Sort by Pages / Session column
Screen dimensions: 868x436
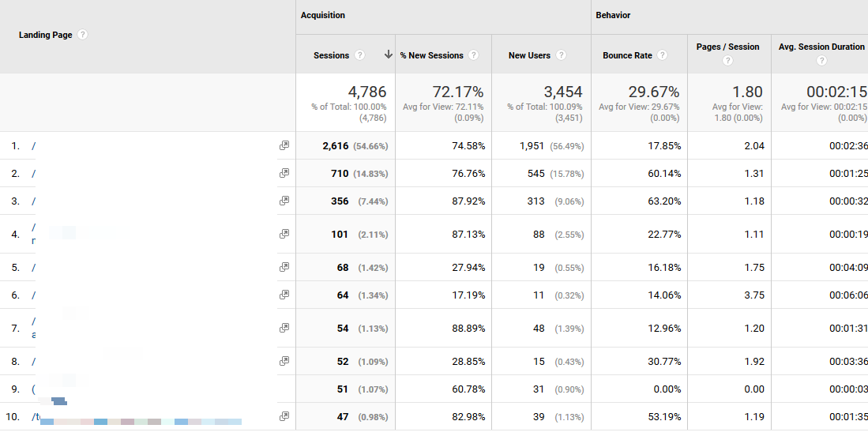point(727,47)
